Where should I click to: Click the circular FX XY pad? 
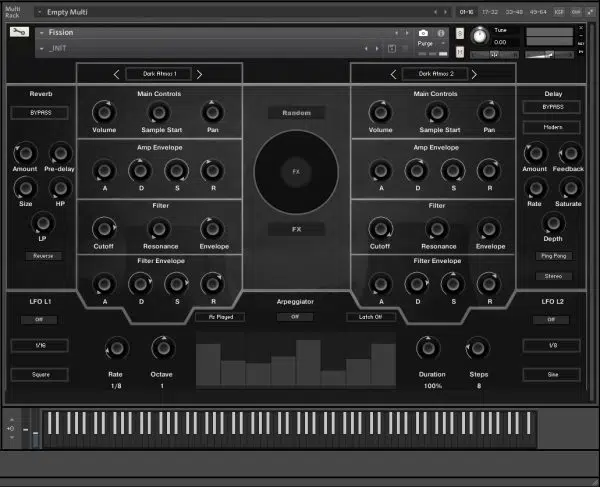(295, 172)
